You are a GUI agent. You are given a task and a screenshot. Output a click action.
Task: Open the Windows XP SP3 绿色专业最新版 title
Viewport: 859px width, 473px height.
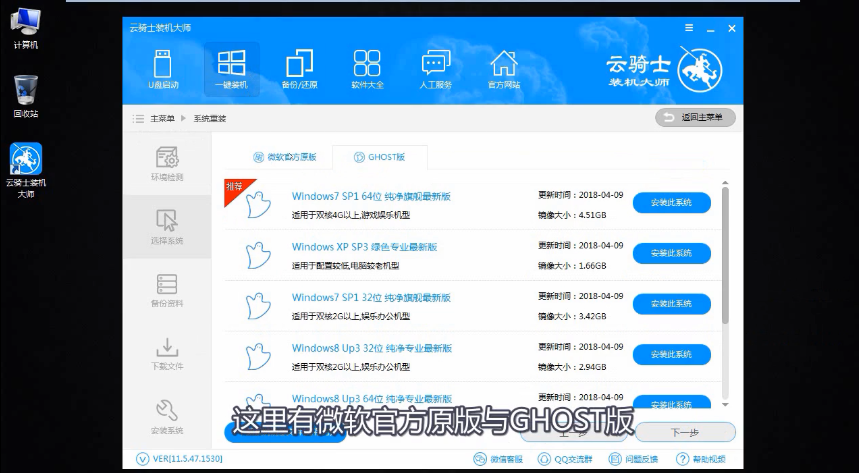point(364,247)
